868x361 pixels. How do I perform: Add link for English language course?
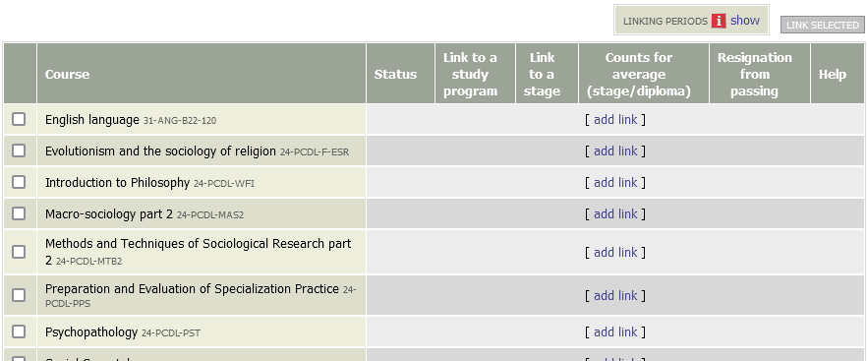615,119
